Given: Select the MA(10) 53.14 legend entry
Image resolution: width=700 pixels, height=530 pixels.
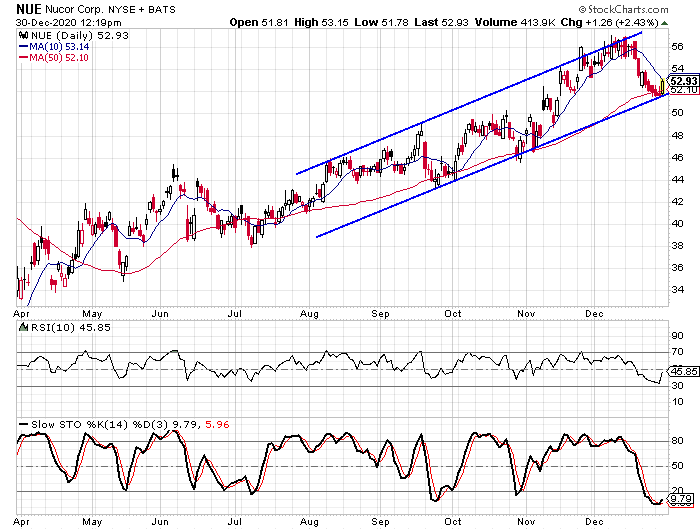Looking at the screenshot, I should coord(59,46).
